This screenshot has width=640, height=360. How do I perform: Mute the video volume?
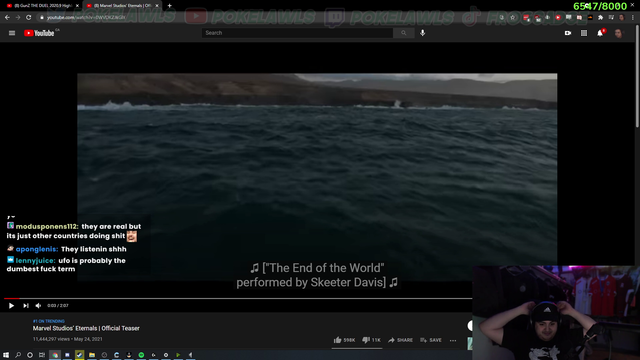click(38, 305)
